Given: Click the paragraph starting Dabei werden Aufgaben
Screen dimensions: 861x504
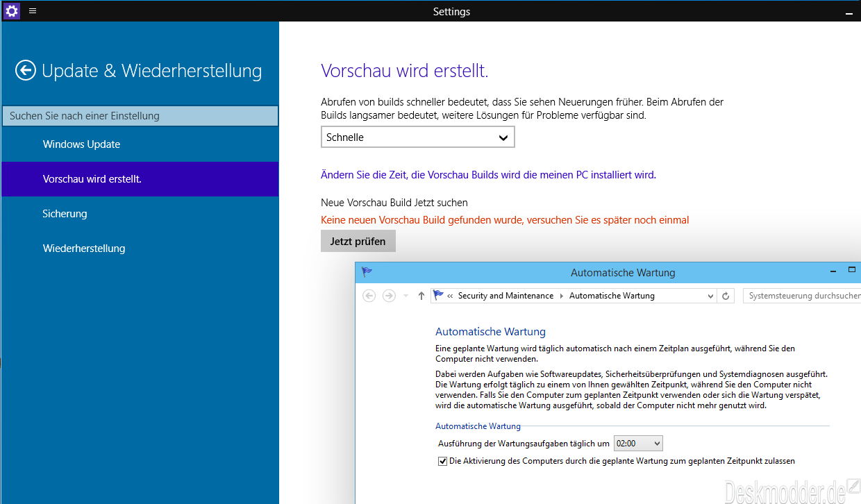Looking at the screenshot, I should pos(631,389).
